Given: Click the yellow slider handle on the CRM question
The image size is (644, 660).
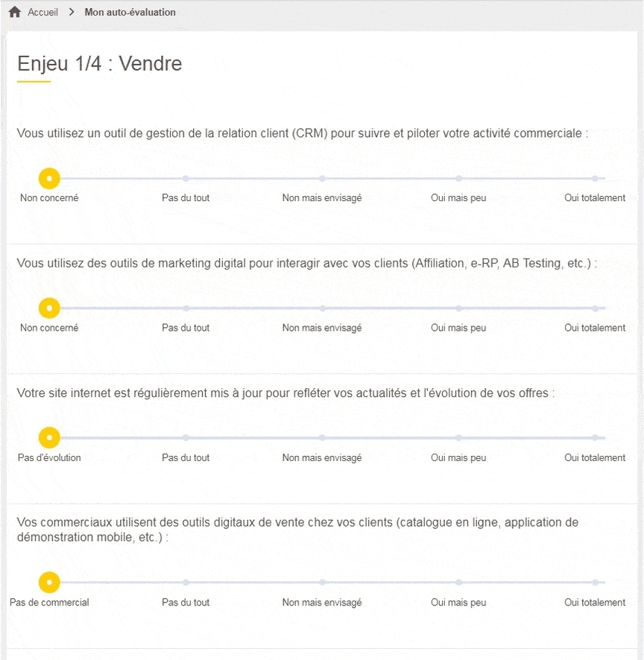Looking at the screenshot, I should coord(49,178).
